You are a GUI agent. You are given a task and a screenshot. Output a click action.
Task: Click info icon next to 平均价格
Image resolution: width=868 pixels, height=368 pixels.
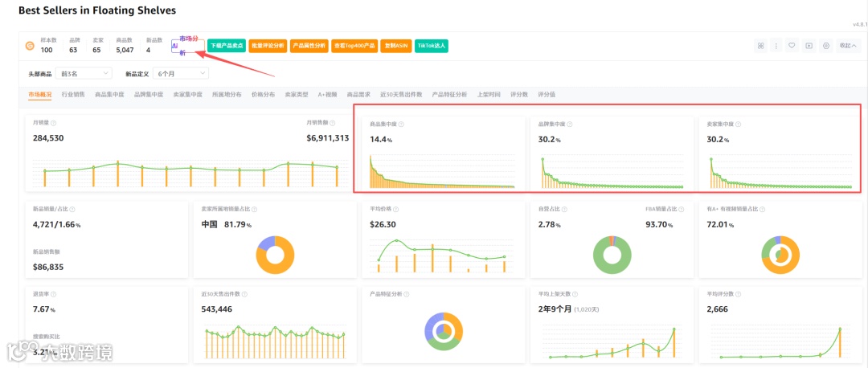click(x=395, y=209)
